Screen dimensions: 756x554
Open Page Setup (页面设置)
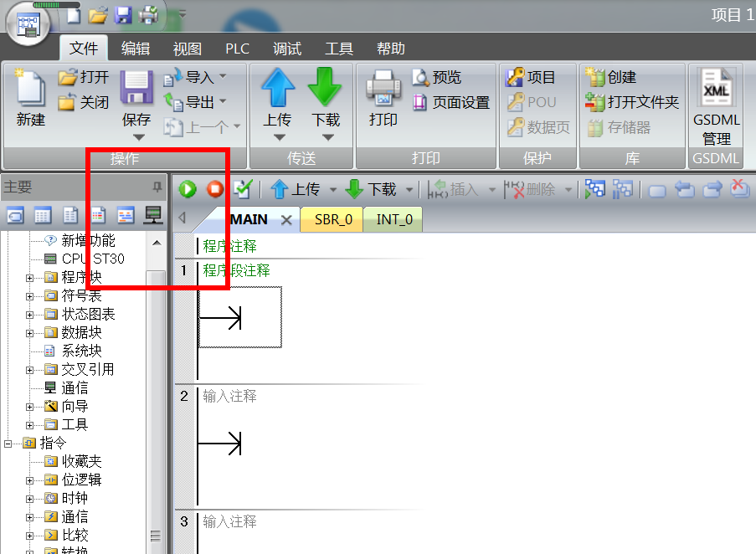[450, 102]
